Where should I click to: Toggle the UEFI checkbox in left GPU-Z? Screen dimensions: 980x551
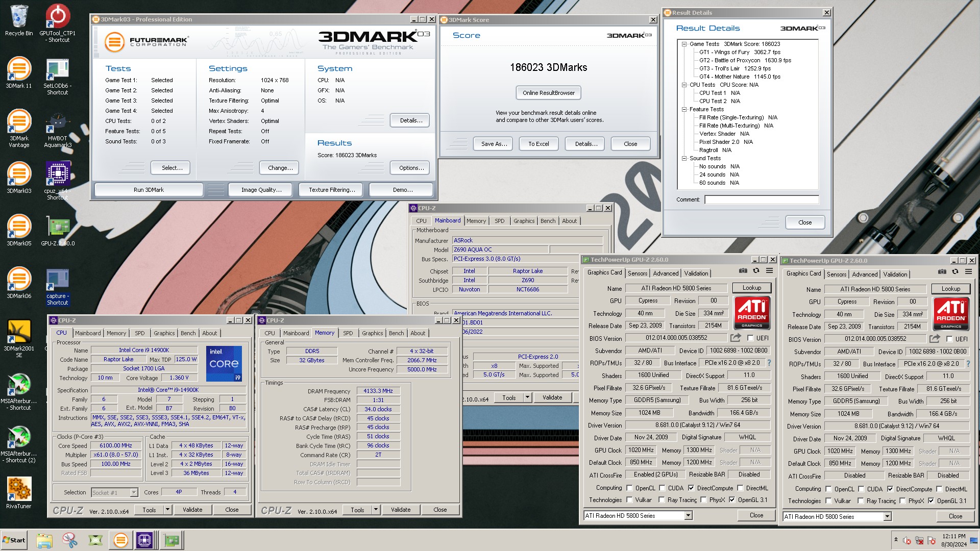tap(750, 338)
